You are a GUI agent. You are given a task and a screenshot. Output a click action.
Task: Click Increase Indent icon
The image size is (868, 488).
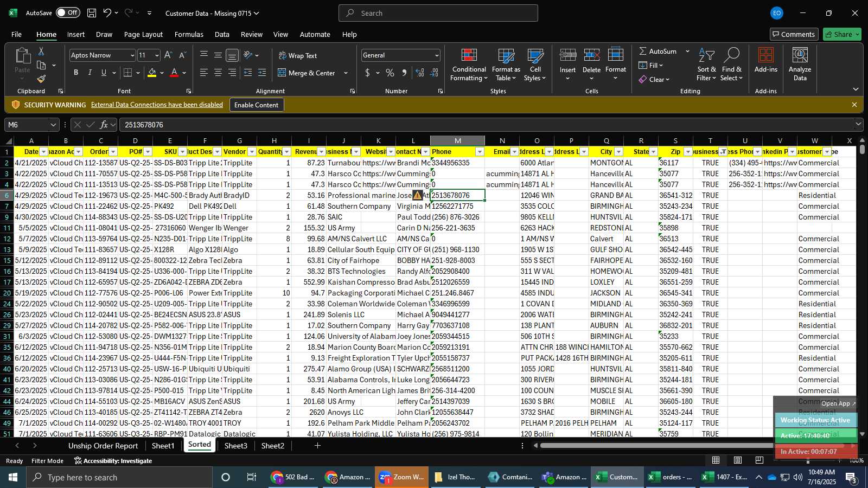pyautogui.click(x=262, y=73)
